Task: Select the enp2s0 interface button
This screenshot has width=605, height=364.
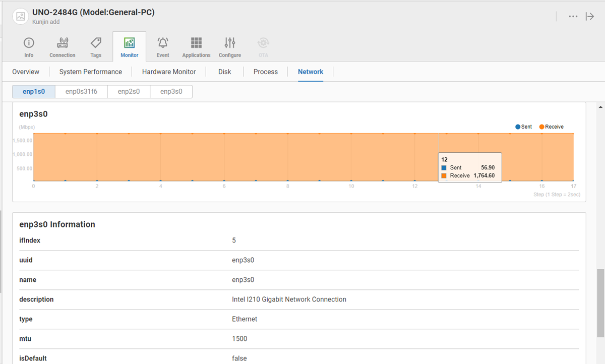Action: 129,92
